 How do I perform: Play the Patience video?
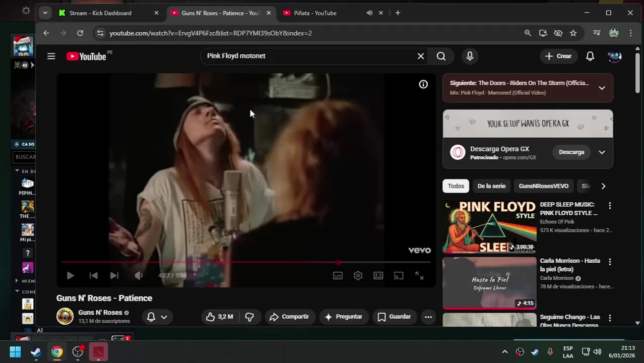(71, 275)
